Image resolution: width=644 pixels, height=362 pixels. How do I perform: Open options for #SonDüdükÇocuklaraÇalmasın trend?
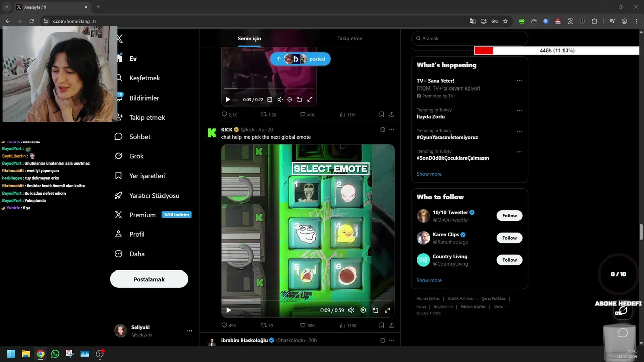click(519, 152)
